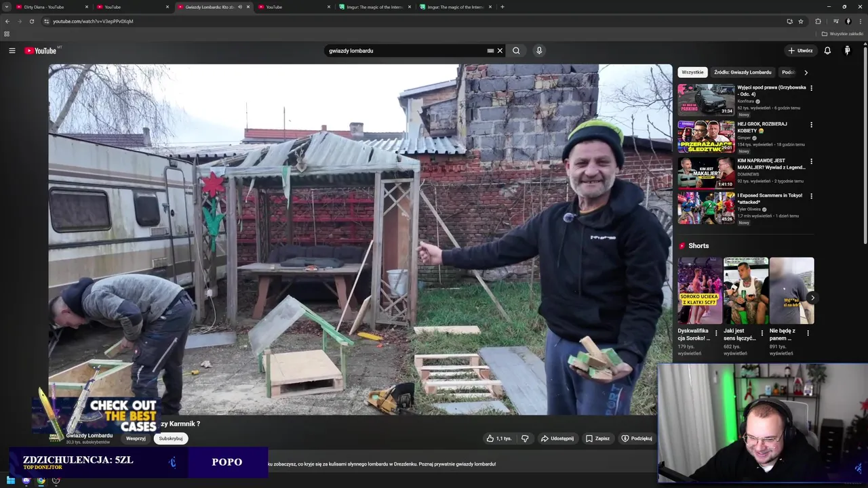This screenshot has width=868, height=488.
Task: Open options for KIM NAPRAWDĘ JEST MAKALER video
Action: pyautogui.click(x=811, y=161)
